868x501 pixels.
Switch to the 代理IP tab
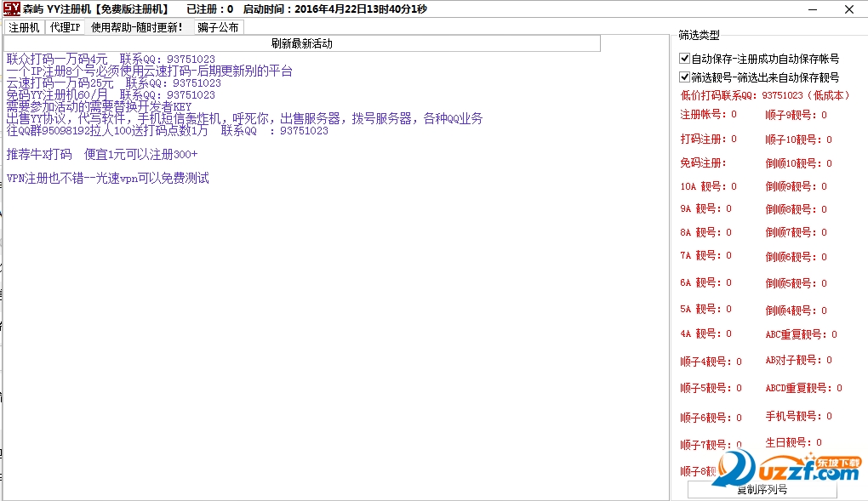pos(65,27)
